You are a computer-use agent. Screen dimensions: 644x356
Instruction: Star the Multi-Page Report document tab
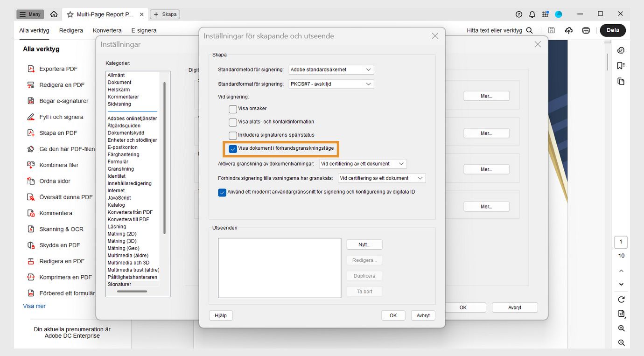pos(70,14)
